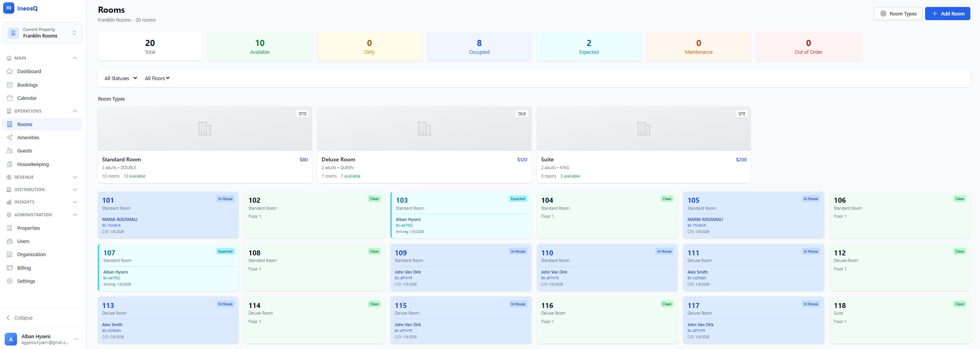Click the Properties building icon
Image resolution: width=980 pixels, height=349 pixels.
click(10, 228)
